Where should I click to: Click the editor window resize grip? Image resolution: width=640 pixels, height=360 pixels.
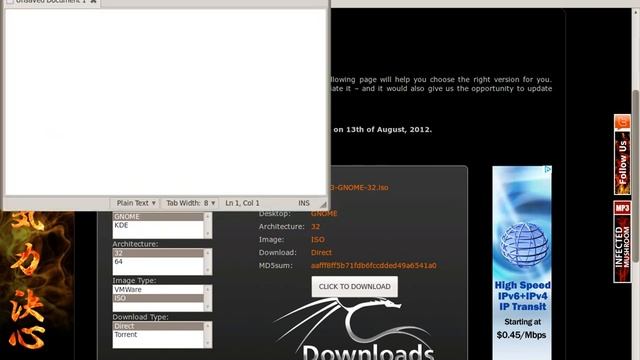point(323,204)
